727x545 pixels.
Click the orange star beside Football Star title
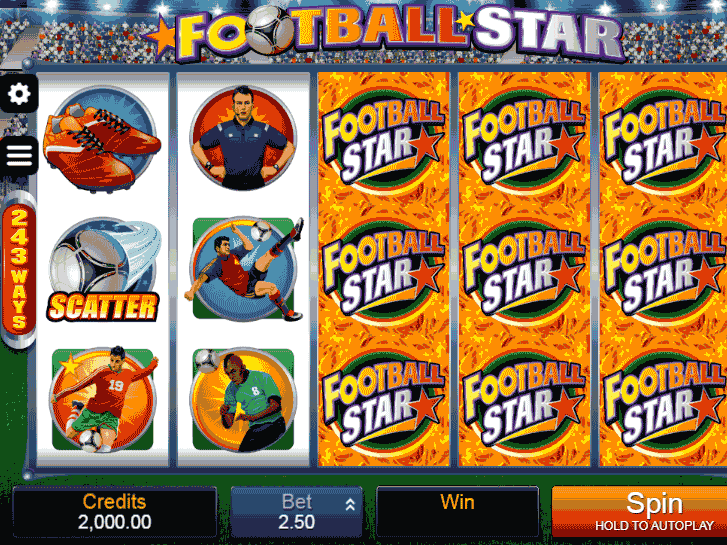point(161,36)
